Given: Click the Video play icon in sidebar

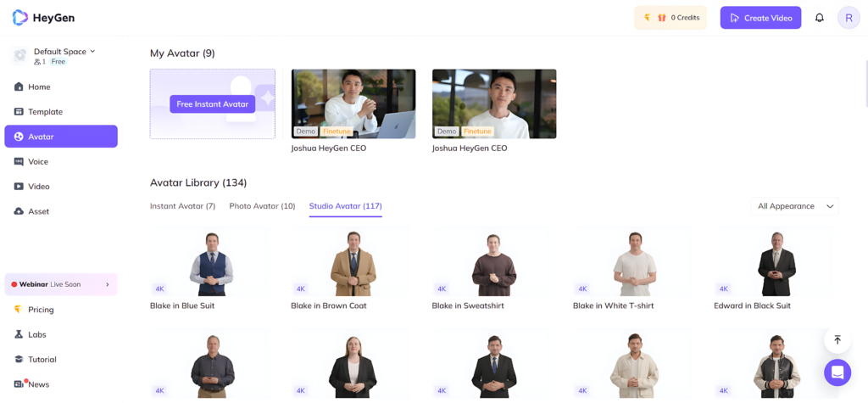Looking at the screenshot, I should (19, 187).
